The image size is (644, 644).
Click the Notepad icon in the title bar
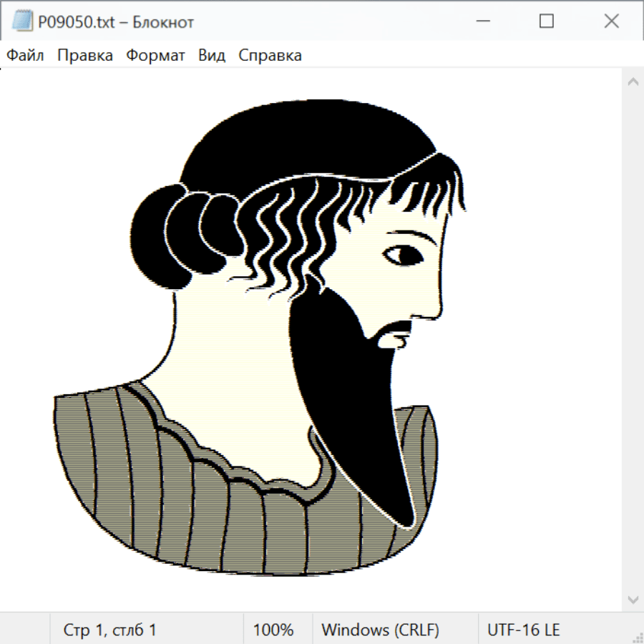coord(22,21)
